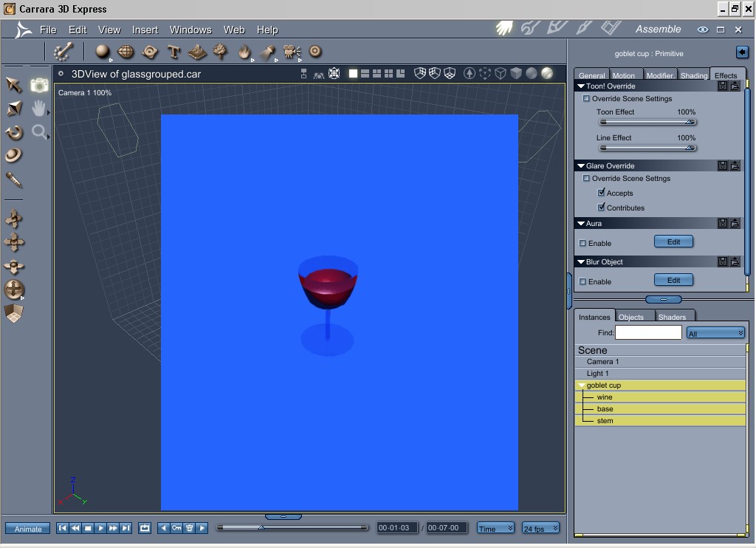Open the All filter dropdown

point(715,333)
